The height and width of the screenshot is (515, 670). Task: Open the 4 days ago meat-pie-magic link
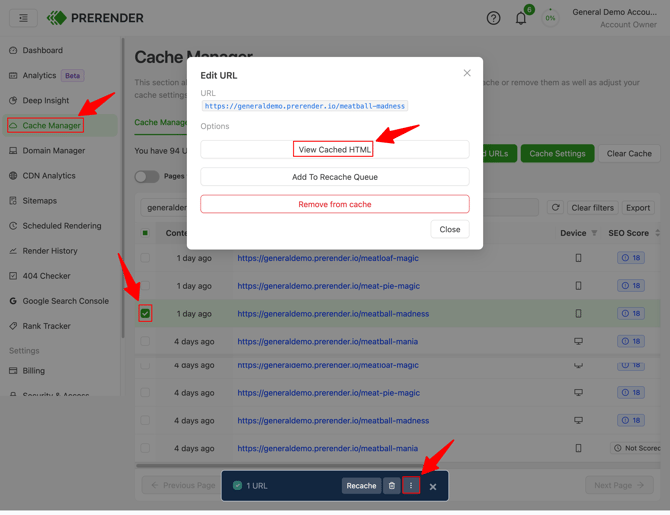(x=329, y=393)
